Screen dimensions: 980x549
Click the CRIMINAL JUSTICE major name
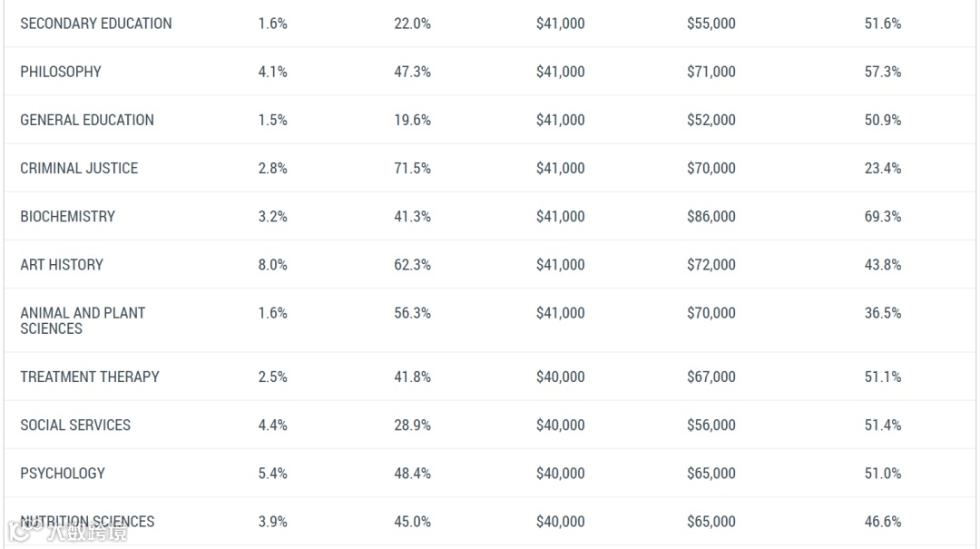(x=79, y=168)
